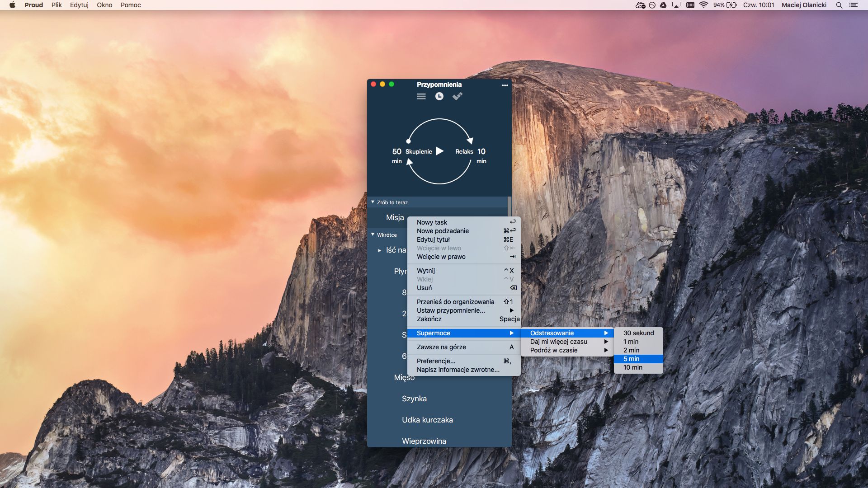Open the Edytuj menu in menu bar

coord(79,5)
